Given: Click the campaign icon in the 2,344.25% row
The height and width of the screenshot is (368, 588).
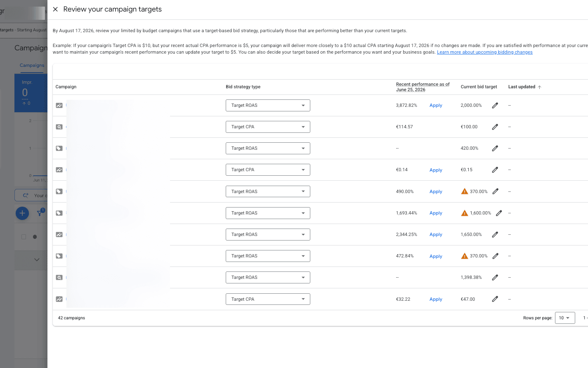Looking at the screenshot, I should click(59, 234).
